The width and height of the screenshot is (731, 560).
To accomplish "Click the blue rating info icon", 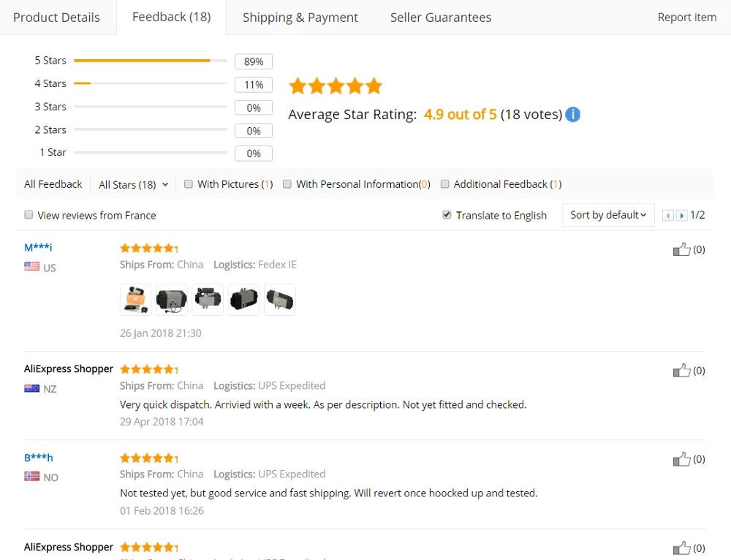I will (573, 115).
